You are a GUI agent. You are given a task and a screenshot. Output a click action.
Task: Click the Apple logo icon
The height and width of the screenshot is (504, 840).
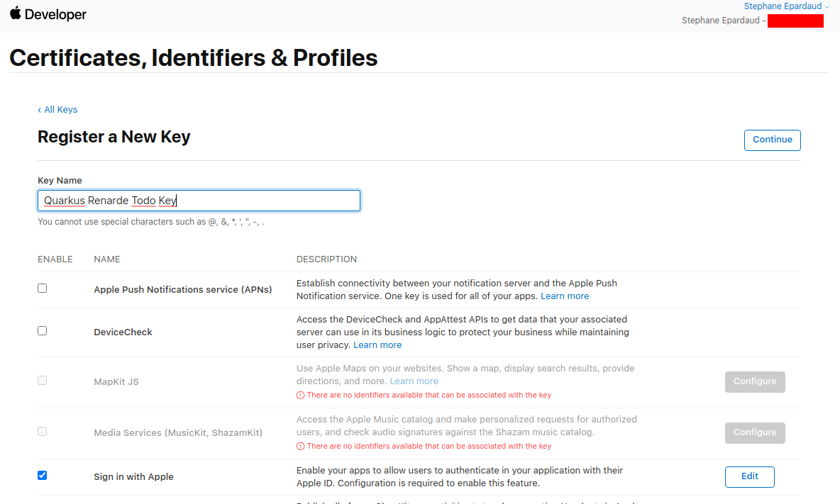(x=16, y=13)
